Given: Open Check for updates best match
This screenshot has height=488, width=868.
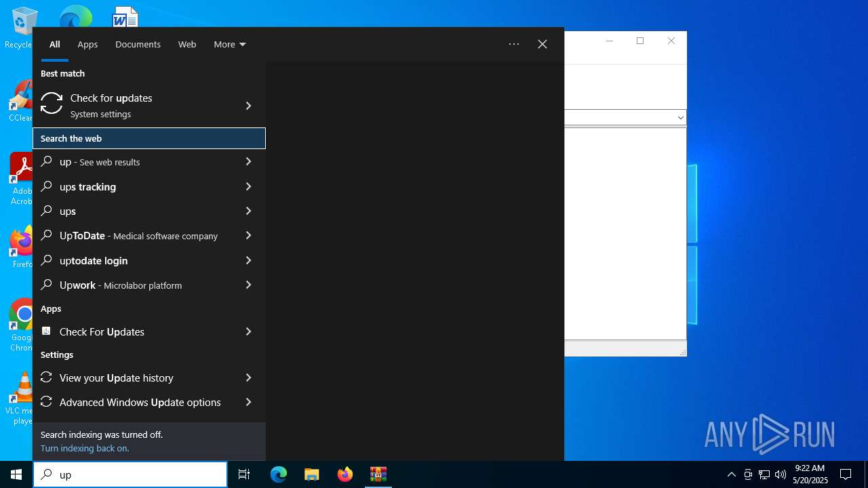Looking at the screenshot, I should pyautogui.click(x=149, y=106).
